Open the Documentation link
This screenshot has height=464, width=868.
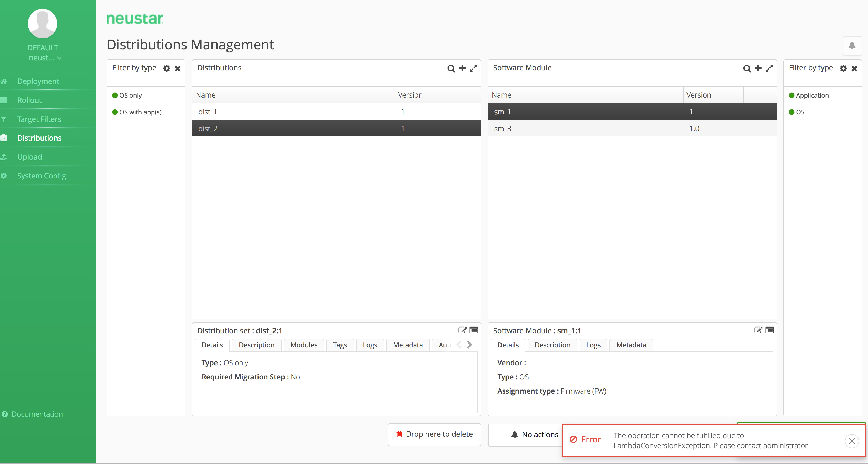[x=37, y=414]
